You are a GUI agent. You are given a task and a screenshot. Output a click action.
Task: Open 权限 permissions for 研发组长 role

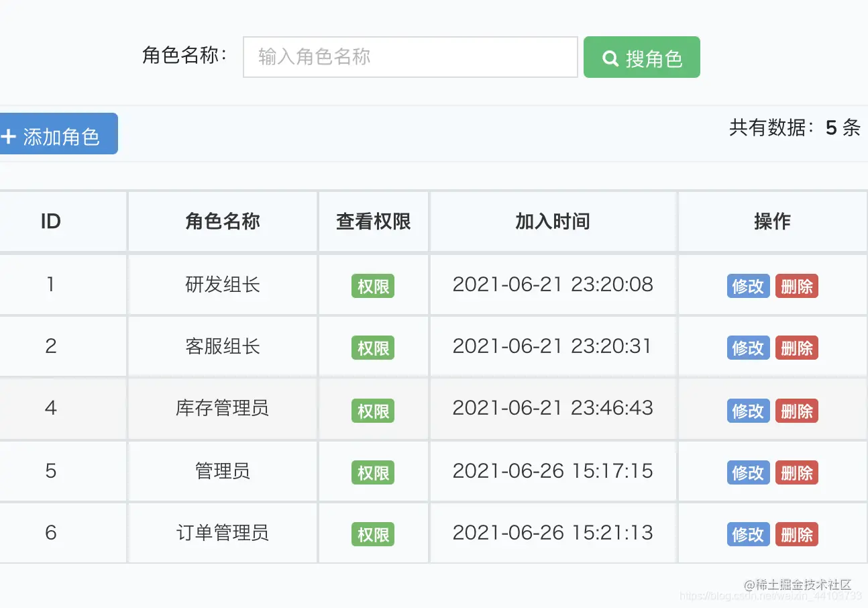[373, 285]
